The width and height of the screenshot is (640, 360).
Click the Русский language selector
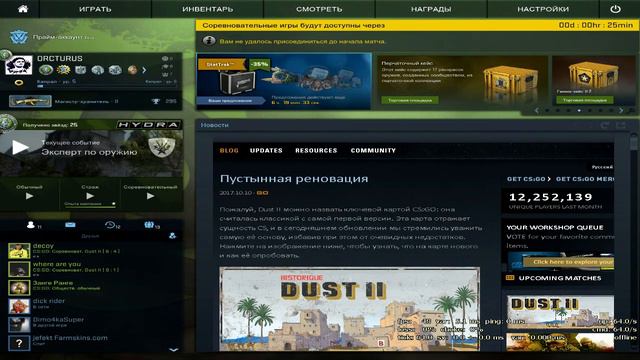[x=602, y=167]
